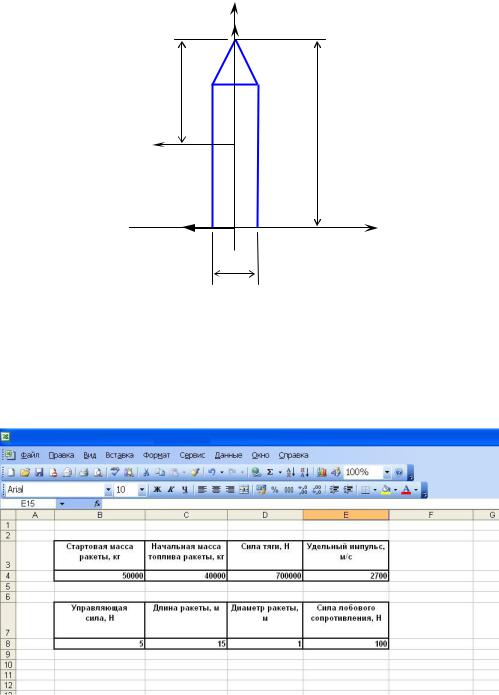
Task: Open the Формат menu
Action: coord(156,455)
